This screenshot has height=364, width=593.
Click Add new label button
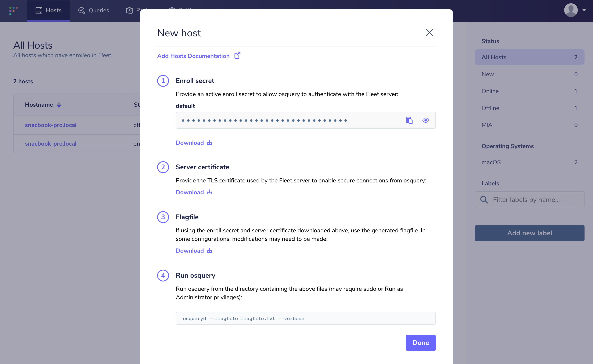[x=529, y=233]
